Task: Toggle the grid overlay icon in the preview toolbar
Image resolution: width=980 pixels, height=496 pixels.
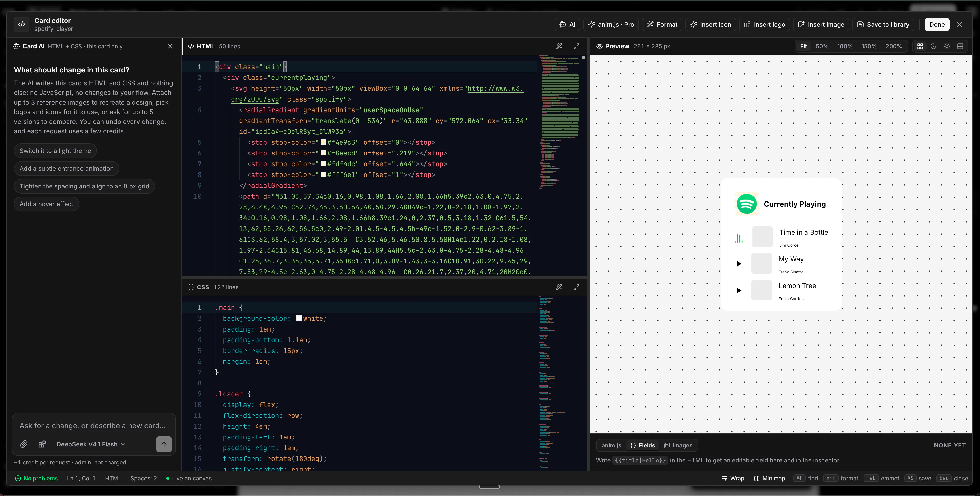Action: 960,46
